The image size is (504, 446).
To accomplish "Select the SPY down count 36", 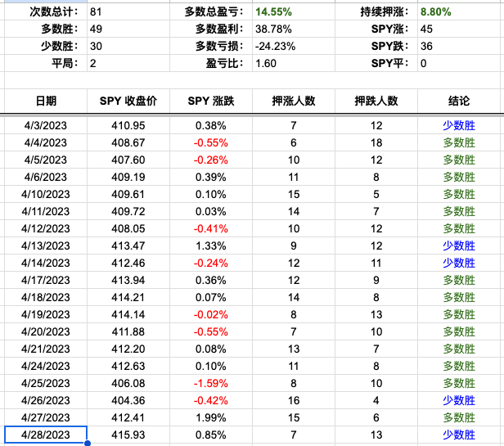I will tap(426, 46).
